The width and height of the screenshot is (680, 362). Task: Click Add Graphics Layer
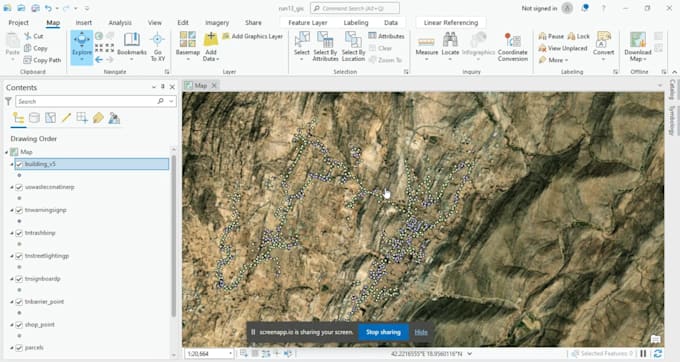pyautogui.click(x=252, y=36)
